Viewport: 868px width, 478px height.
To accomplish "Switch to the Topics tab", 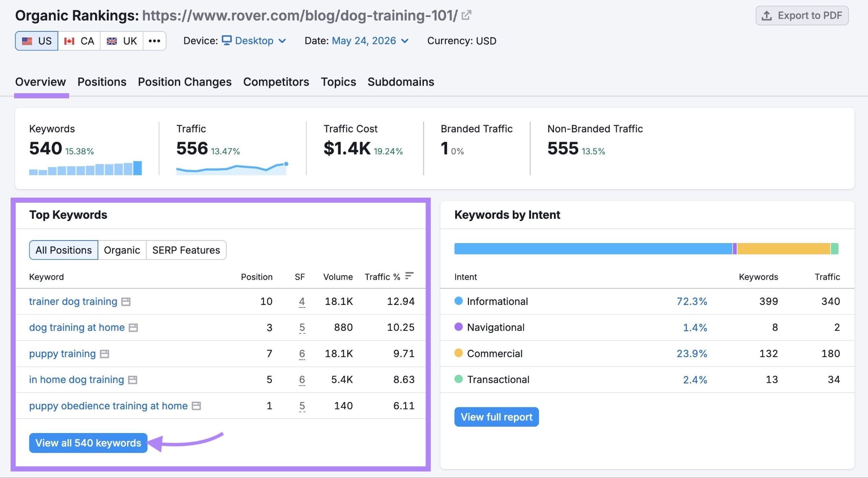I will click(338, 81).
